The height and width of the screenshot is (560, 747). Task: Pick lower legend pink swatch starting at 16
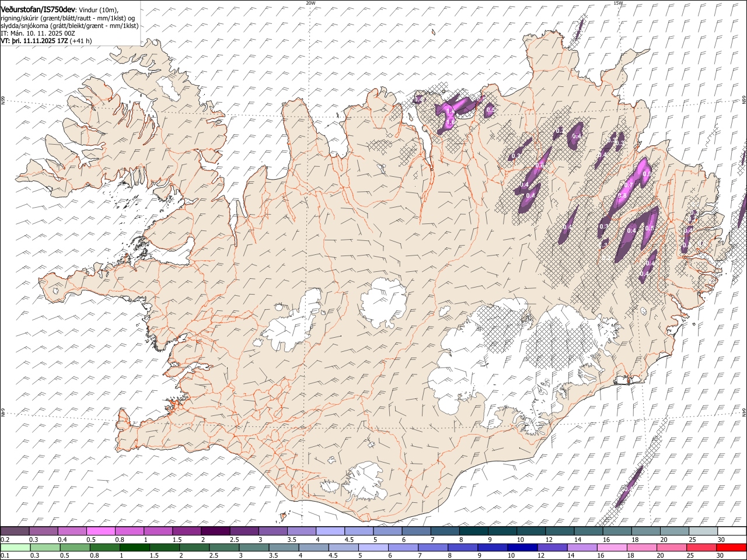click(612, 547)
